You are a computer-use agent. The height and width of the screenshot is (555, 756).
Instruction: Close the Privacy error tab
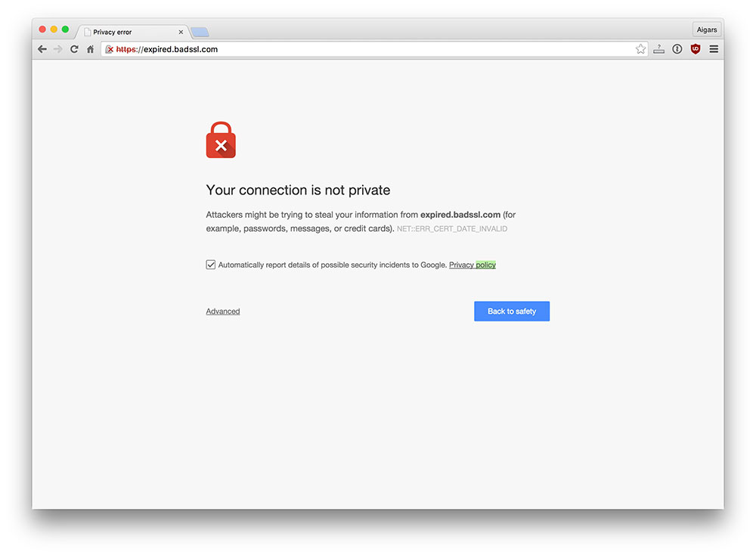181,33
